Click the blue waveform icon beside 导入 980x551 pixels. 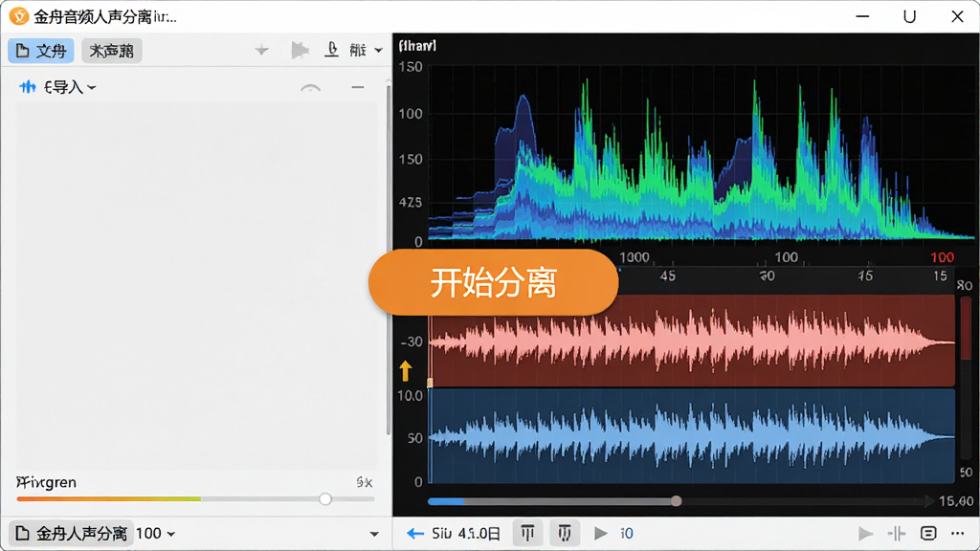pos(28,87)
